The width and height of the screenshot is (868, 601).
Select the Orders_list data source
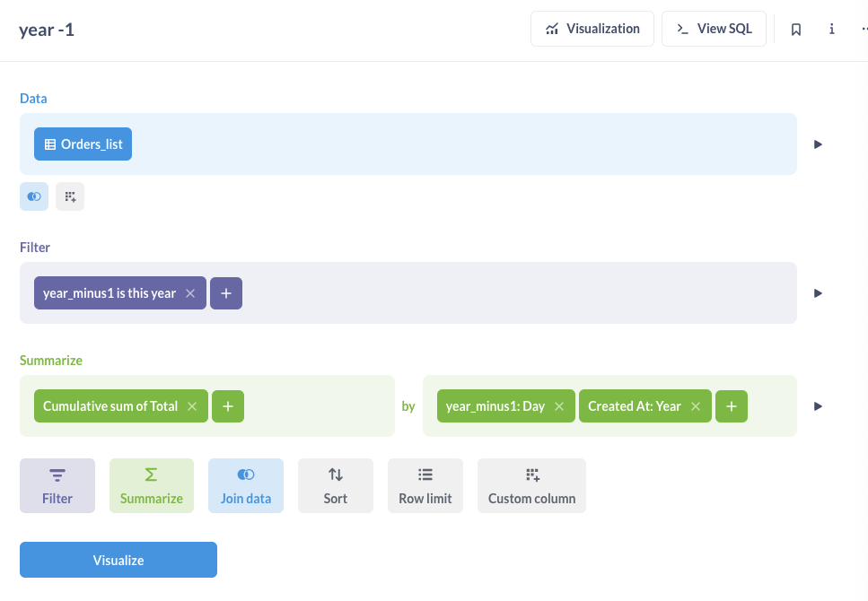(x=83, y=144)
